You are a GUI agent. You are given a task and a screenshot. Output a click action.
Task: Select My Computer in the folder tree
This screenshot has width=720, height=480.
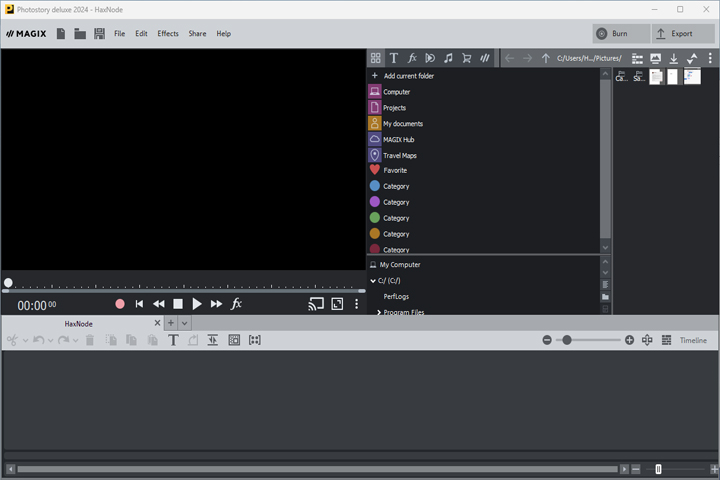pyautogui.click(x=395, y=265)
